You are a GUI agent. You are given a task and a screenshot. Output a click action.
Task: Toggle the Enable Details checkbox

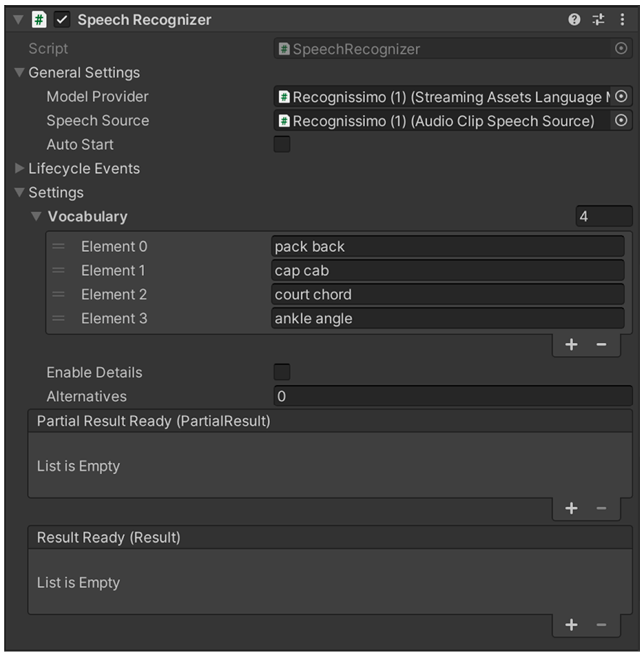point(282,372)
